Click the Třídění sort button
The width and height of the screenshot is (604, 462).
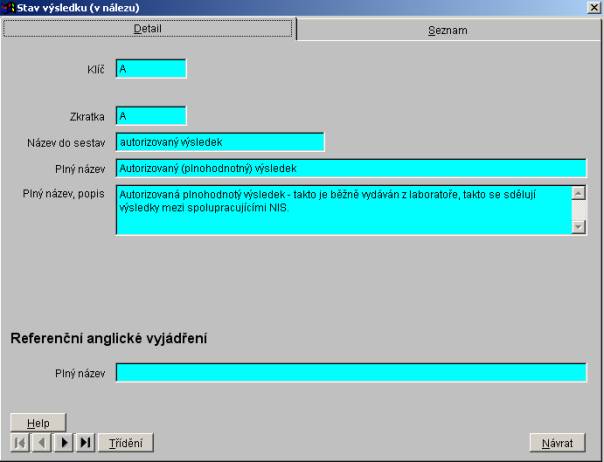point(126,442)
